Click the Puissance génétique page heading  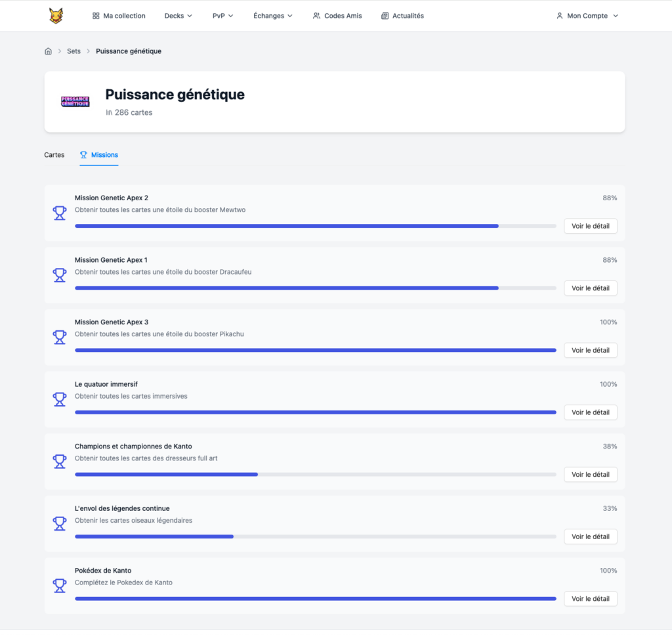[x=175, y=95]
